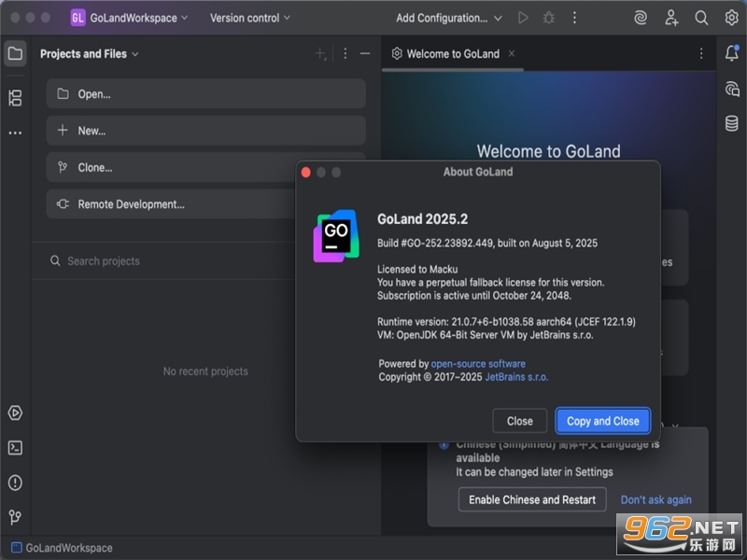Open the Git tool window icon

coord(15,517)
